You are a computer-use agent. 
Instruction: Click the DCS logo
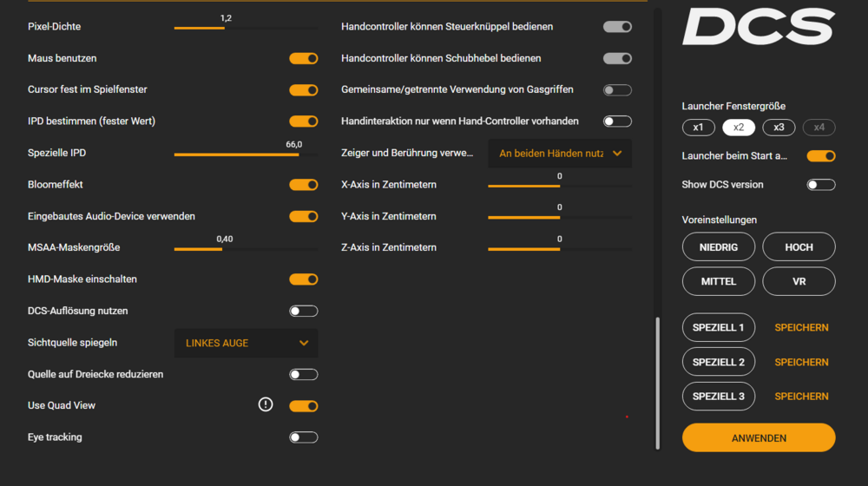[x=758, y=27]
